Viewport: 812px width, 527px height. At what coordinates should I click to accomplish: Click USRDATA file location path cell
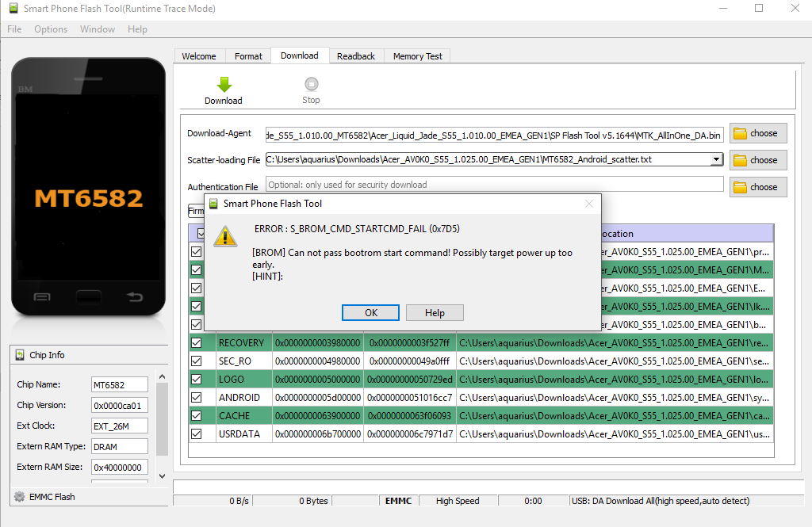point(615,433)
